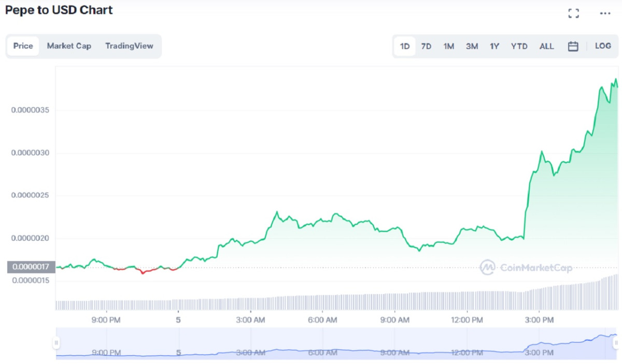This screenshot has width=622, height=364.
Task: Open the three-dot more options menu
Action: [605, 13]
